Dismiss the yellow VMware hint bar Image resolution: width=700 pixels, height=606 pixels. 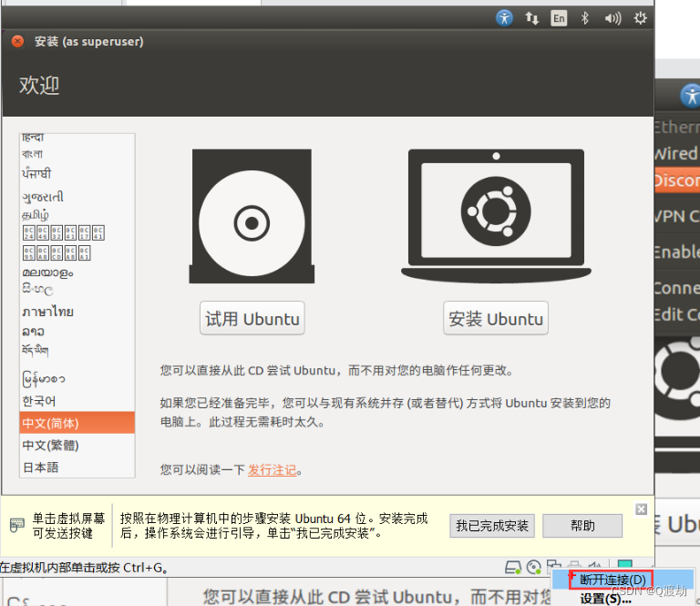point(641,509)
